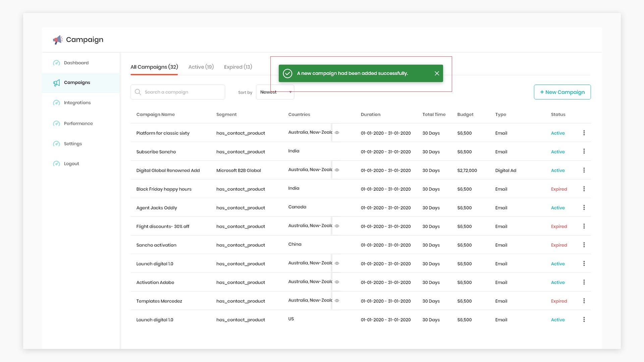
Task: Click success checkmark icon in notification
Action: click(287, 73)
